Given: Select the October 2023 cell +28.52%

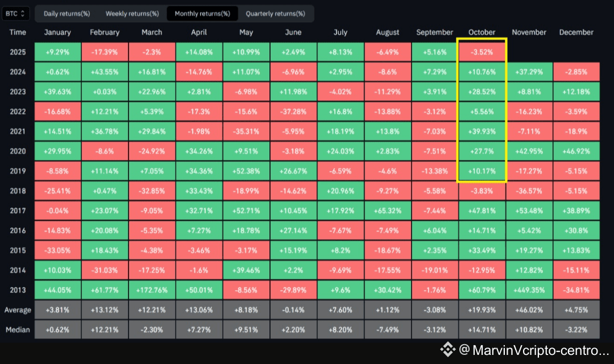Looking at the screenshot, I should [482, 92].
